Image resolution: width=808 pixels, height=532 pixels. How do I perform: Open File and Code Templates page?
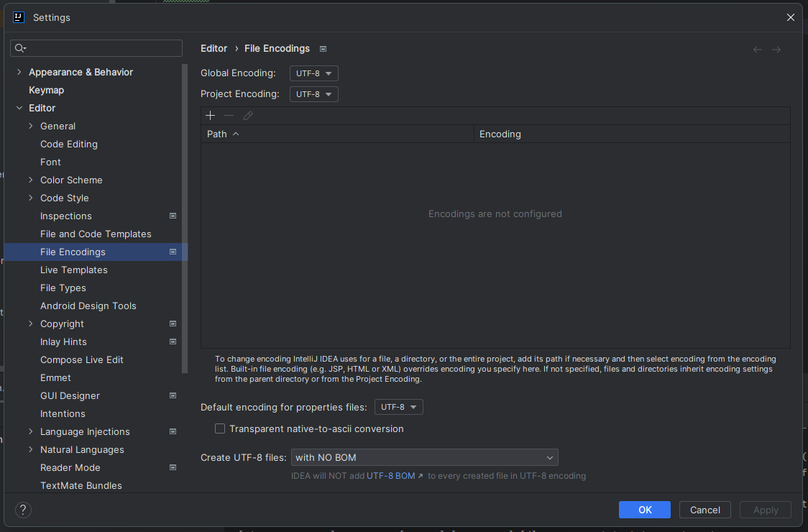(96, 234)
